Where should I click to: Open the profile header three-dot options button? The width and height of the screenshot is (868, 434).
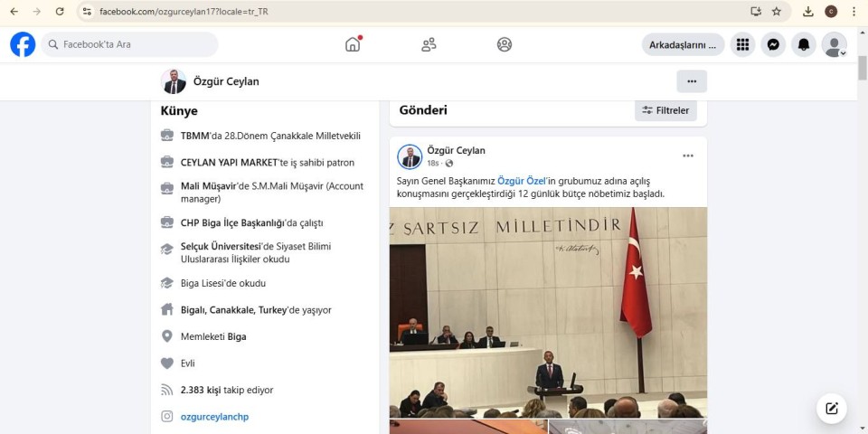click(692, 81)
